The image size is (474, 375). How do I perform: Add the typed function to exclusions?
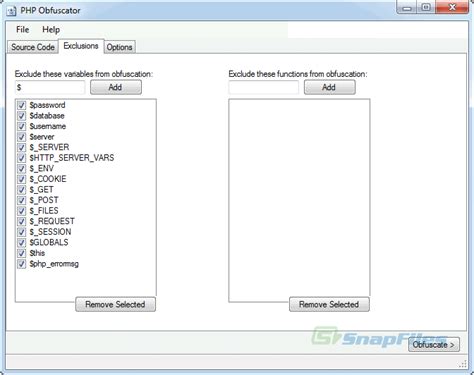point(329,87)
